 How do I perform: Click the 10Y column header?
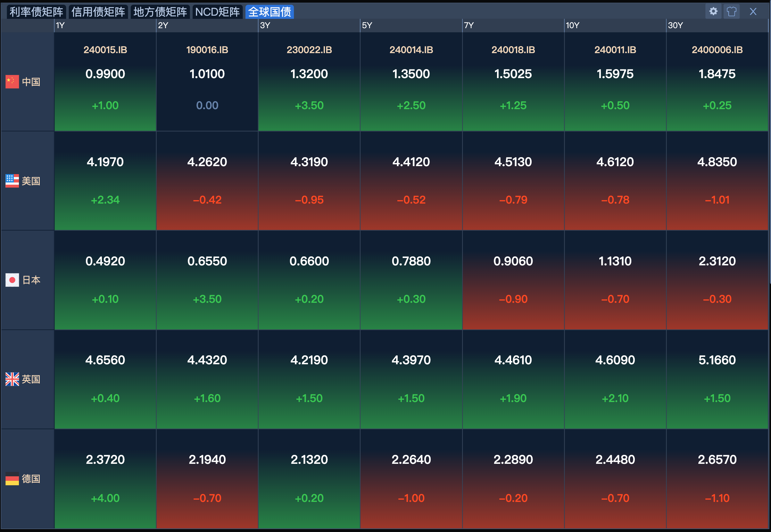coord(573,25)
